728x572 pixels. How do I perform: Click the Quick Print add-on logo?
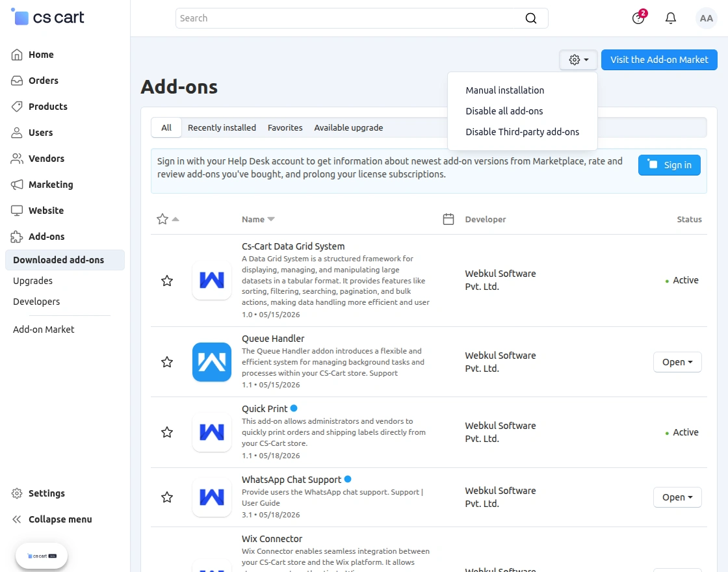click(x=212, y=432)
